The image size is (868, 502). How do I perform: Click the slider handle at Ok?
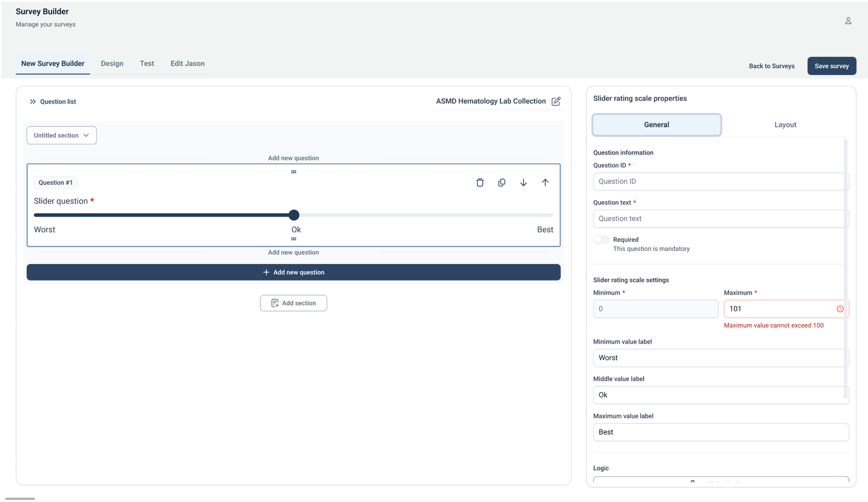[293, 215]
